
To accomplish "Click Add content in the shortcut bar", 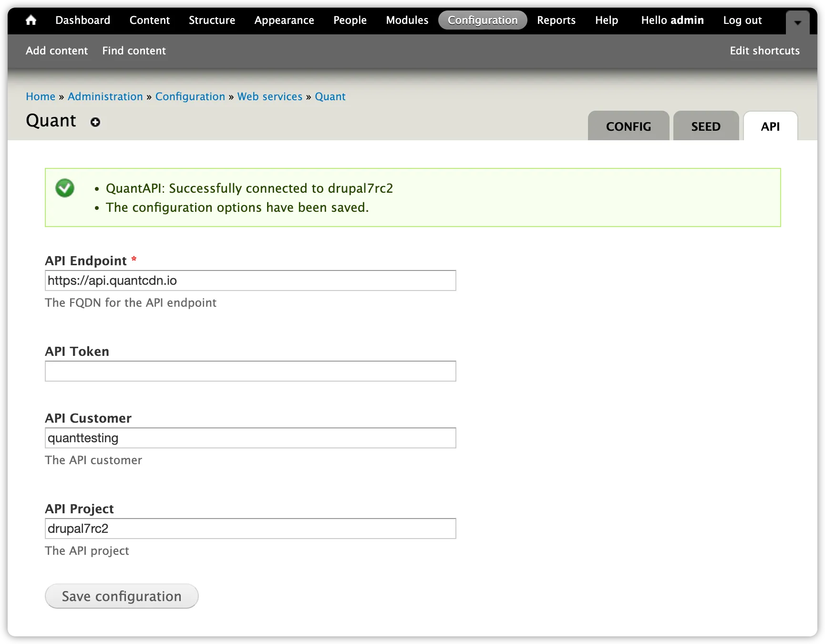I will 56,51.
